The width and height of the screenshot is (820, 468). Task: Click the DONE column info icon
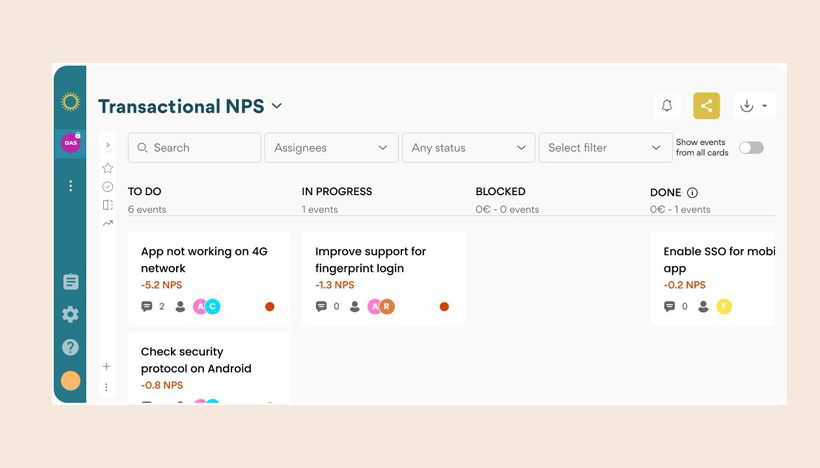692,192
